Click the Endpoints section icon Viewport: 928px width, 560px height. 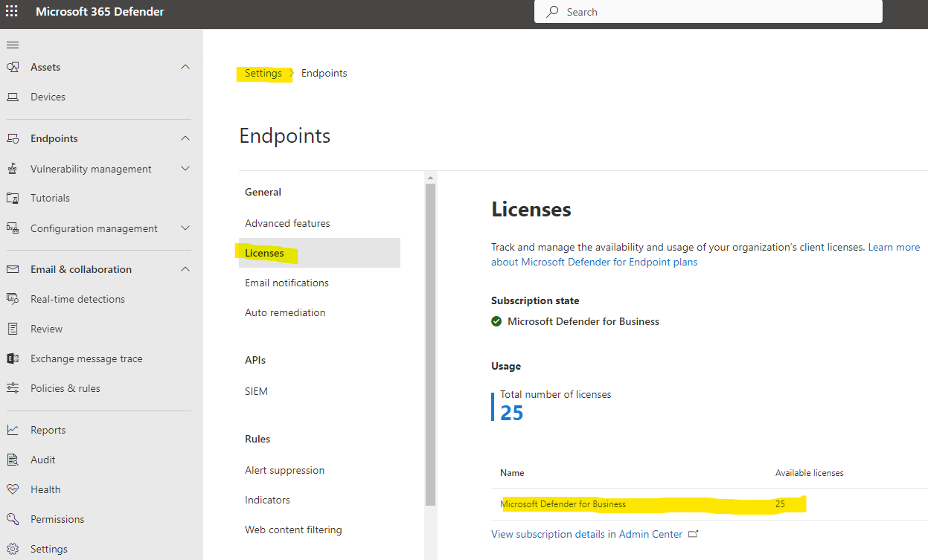point(13,138)
